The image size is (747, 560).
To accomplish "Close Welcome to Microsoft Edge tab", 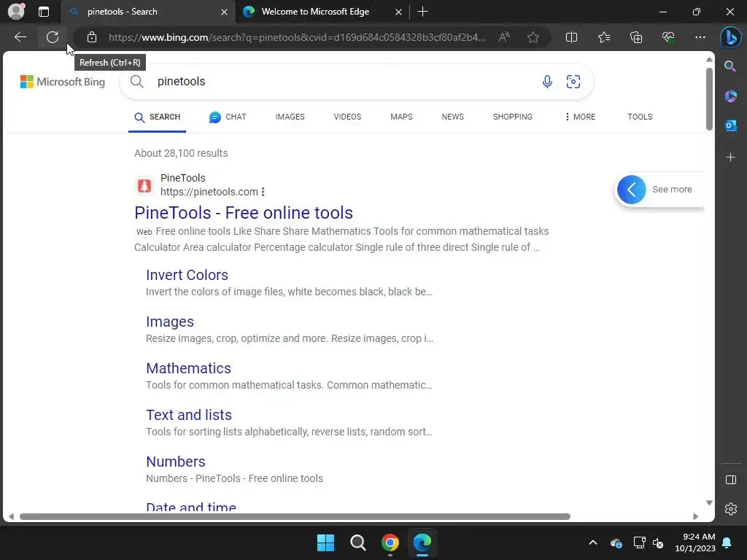I will pyautogui.click(x=398, y=12).
